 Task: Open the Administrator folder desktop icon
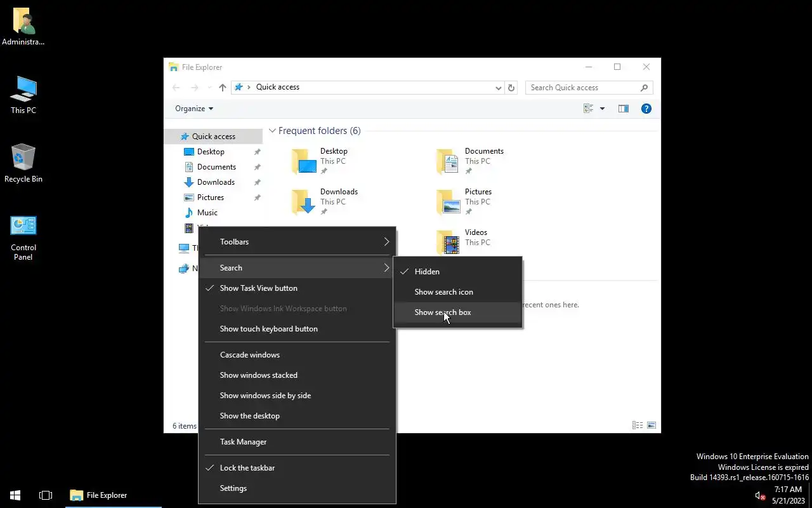point(23,27)
